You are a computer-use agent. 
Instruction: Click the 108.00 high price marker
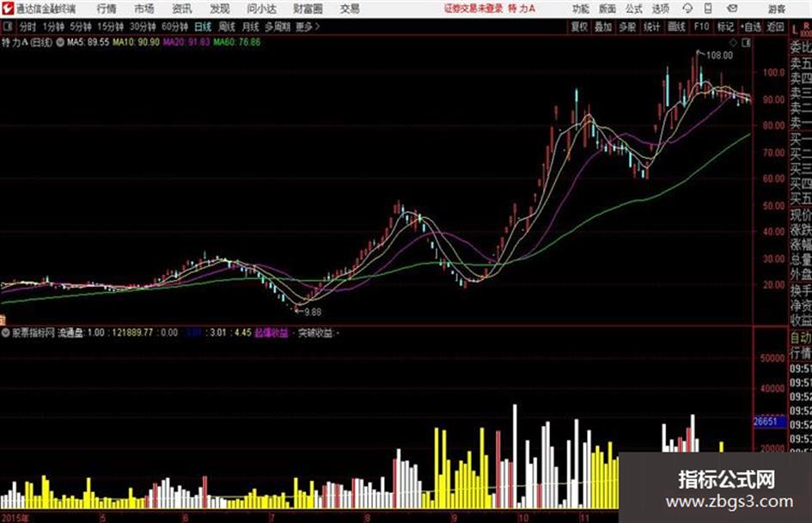719,56
